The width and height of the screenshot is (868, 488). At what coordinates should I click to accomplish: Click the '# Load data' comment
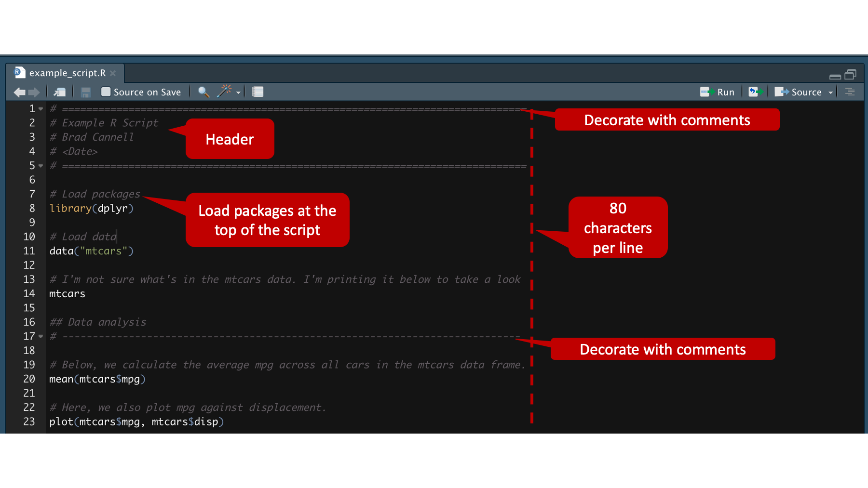click(83, 237)
